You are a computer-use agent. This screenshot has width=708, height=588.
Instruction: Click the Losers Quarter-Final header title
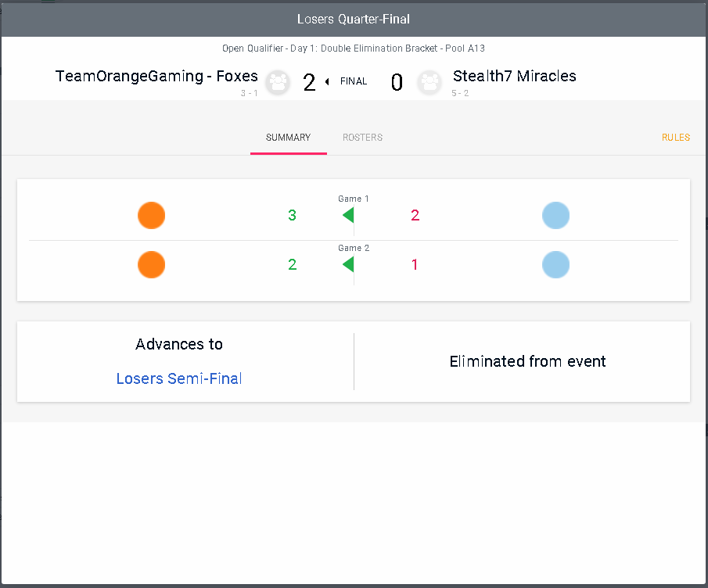coord(354,20)
